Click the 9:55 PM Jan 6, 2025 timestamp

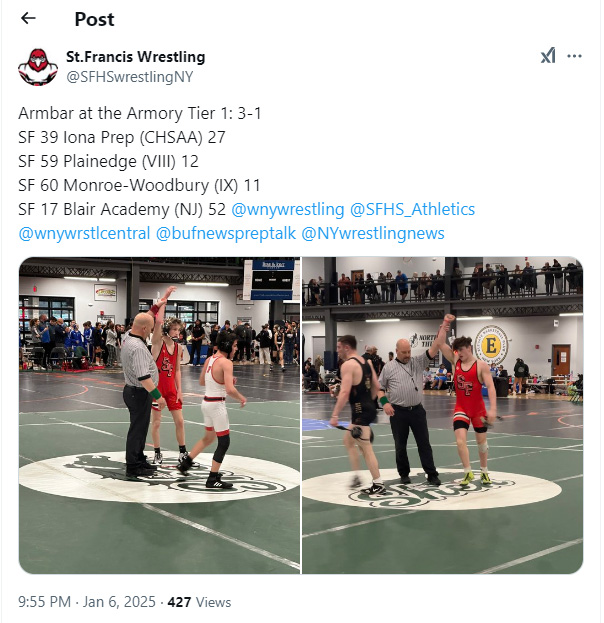pyautogui.click(x=87, y=602)
